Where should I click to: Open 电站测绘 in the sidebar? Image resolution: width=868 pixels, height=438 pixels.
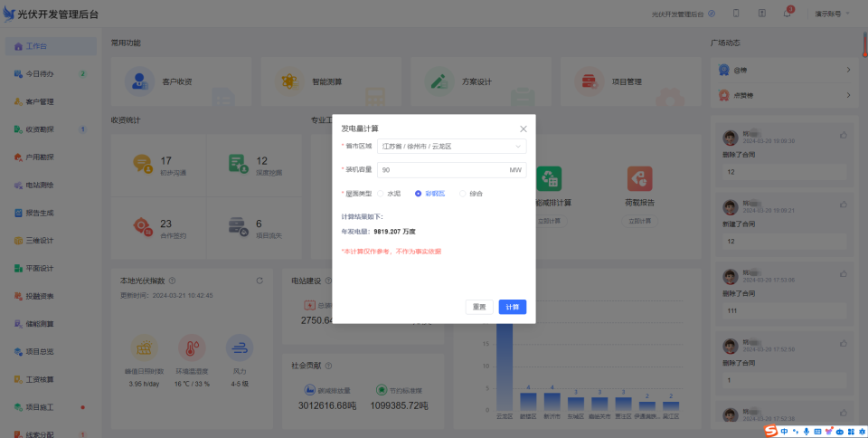click(x=51, y=185)
